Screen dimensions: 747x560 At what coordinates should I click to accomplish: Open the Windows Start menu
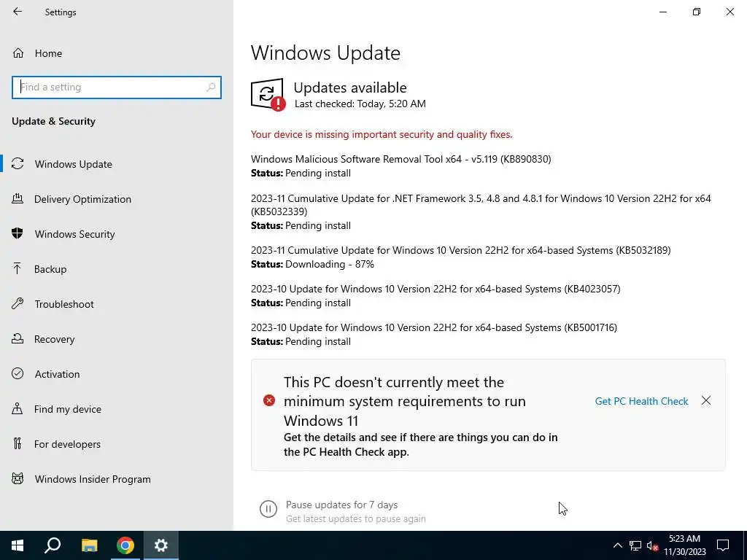[x=18, y=545]
